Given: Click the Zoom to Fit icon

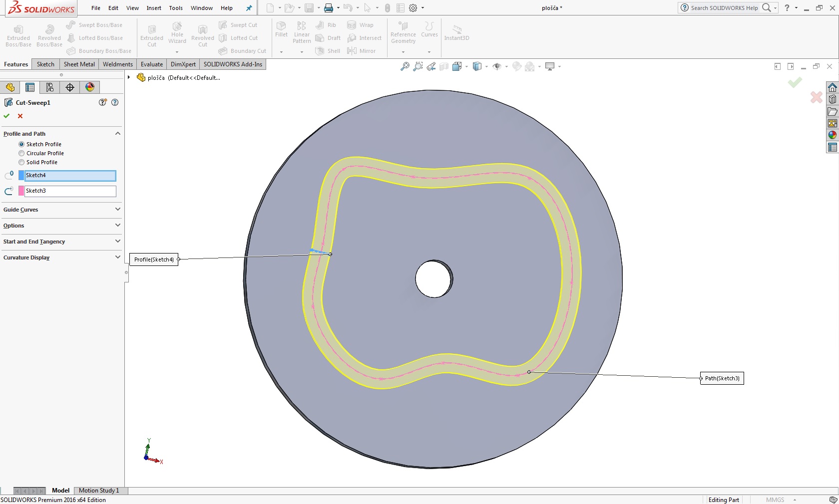Looking at the screenshot, I should [405, 66].
